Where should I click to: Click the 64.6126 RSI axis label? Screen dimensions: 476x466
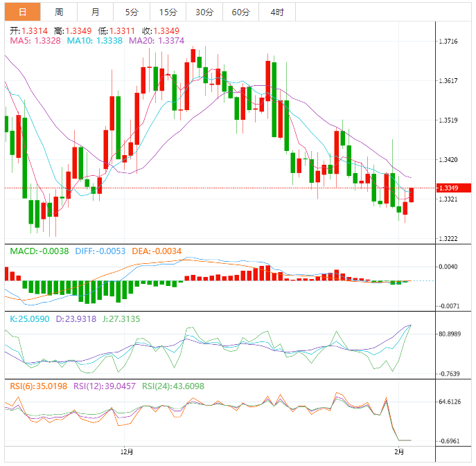pos(450,402)
